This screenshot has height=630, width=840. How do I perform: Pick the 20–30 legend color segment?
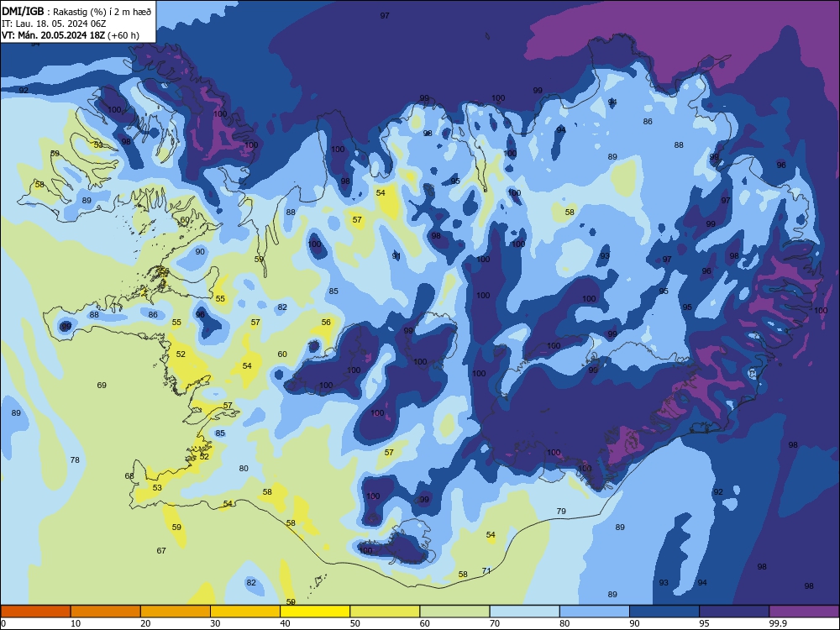(x=176, y=612)
